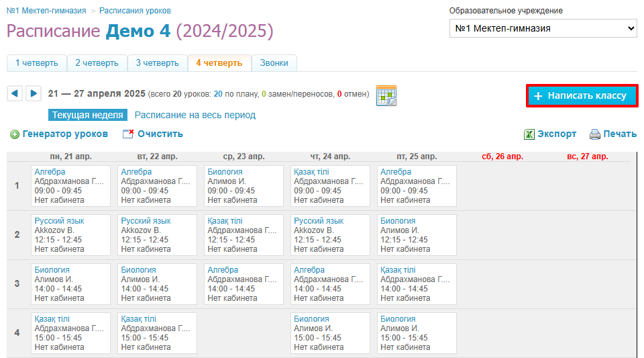Click the №1 Мектеп-гимназия breadcrumb link
The image size is (644, 358).
pyautogui.click(x=46, y=11)
